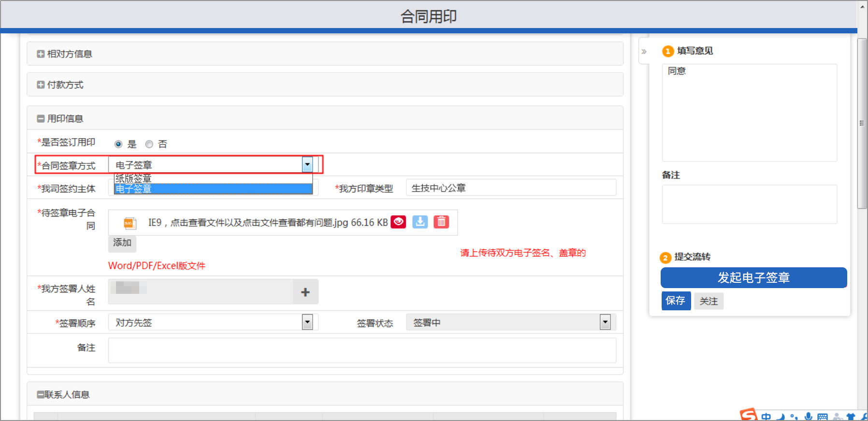Click the scroll up arrow at top right
Image resolution: width=868 pixels, height=421 pixels.
pos(862,7)
